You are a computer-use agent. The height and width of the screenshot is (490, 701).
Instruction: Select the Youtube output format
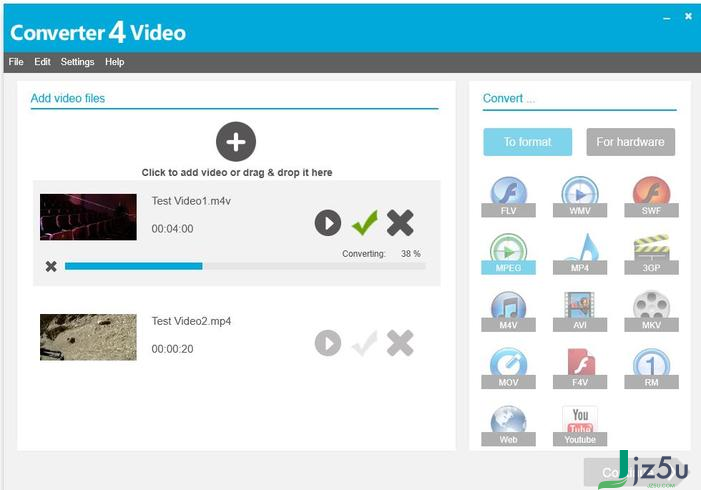click(580, 425)
